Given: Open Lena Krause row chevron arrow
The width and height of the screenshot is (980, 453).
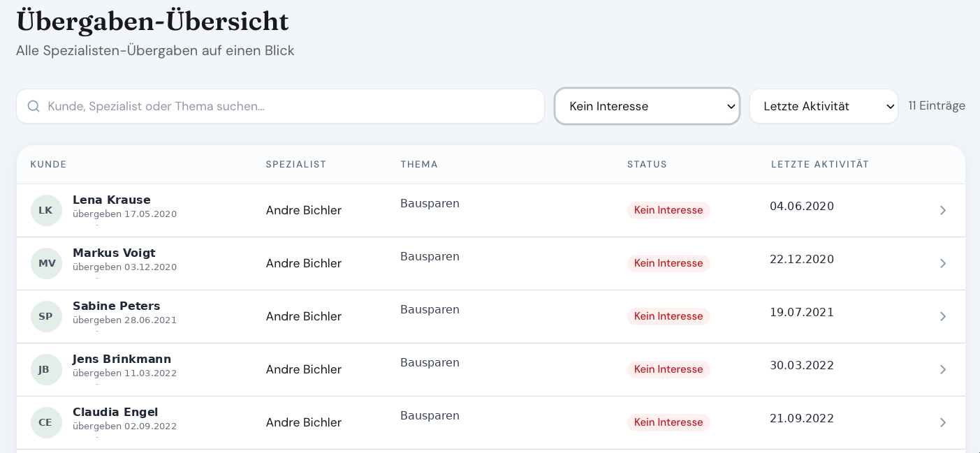Looking at the screenshot, I should [943, 210].
